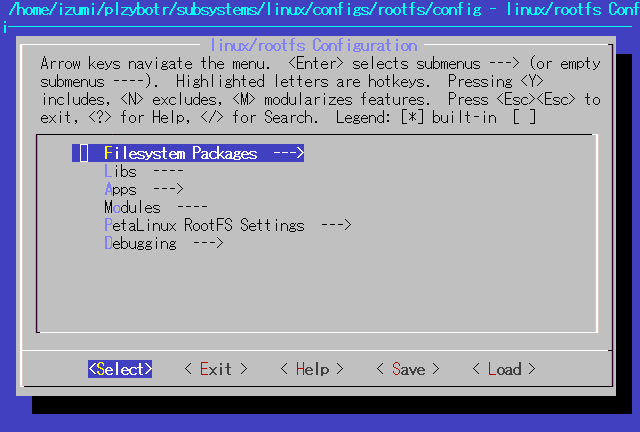Click the arrow after Apps
This screenshot has height=432, width=640.
click(x=168, y=189)
